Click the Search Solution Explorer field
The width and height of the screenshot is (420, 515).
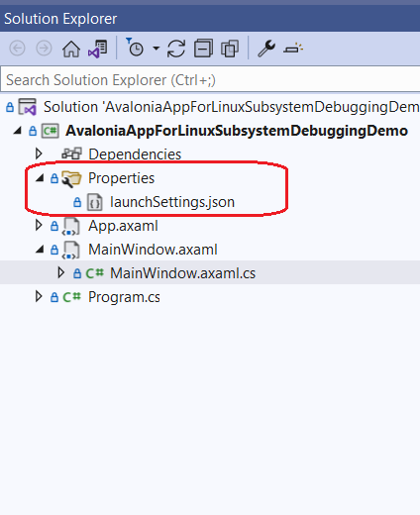tap(210, 80)
